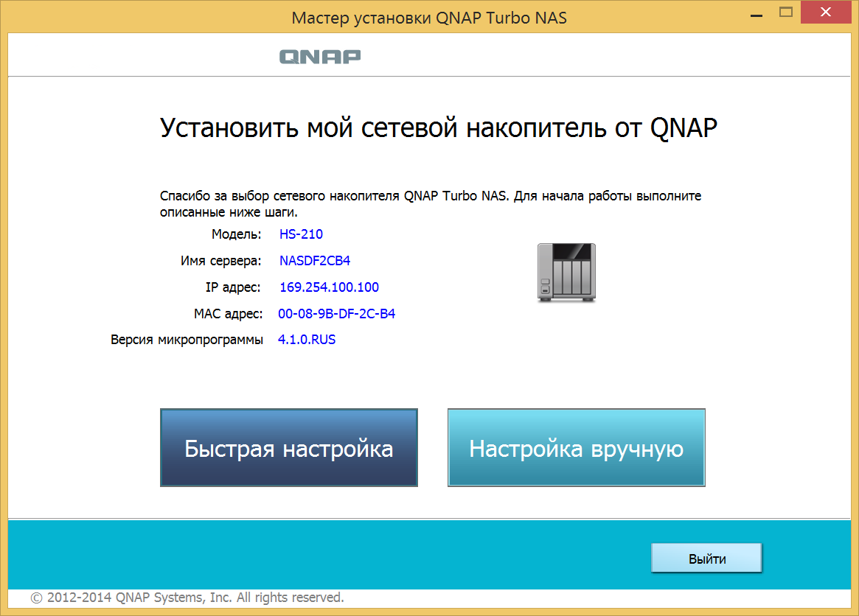
Task: Close the setup wizard with red X
Action: (x=826, y=13)
